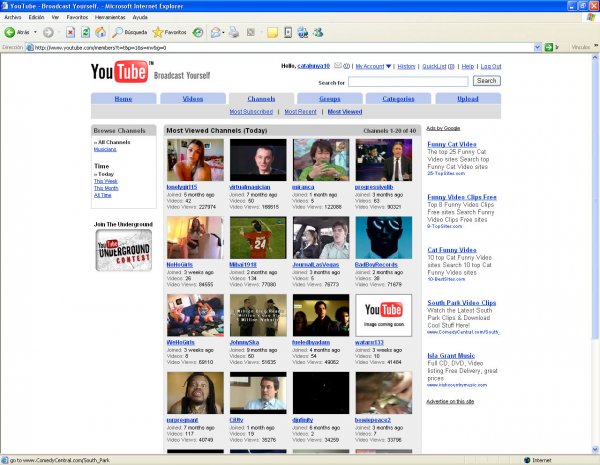Viewport: 600px width, 465px height.
Task: Open the Ayuda menu
Action: click(140, 17)
